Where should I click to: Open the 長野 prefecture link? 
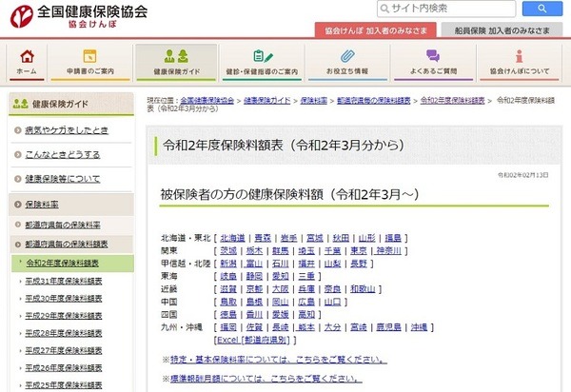(x=359, y=264)
